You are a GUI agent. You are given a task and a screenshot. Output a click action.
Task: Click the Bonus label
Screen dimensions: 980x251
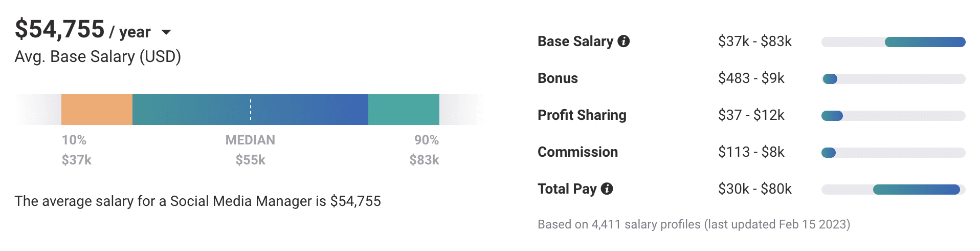(558, 78)
